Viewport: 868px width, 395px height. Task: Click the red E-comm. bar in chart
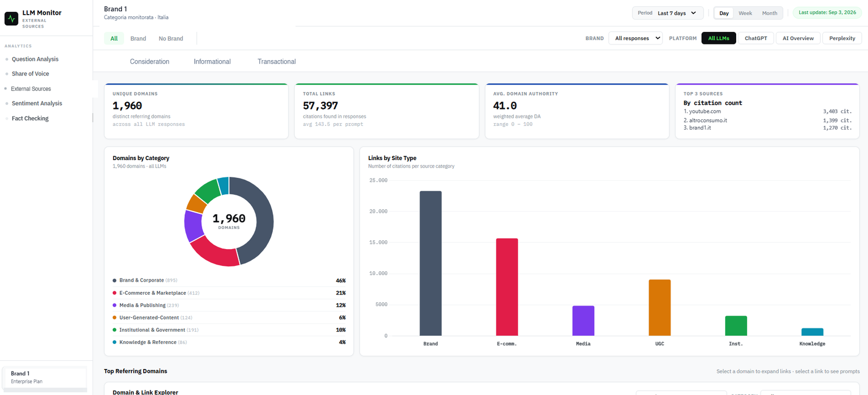click(x=507, y=287)
